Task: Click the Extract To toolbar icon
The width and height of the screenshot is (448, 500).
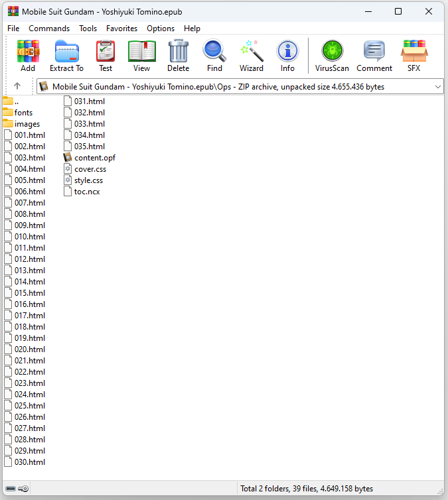Action: [66, 51]
